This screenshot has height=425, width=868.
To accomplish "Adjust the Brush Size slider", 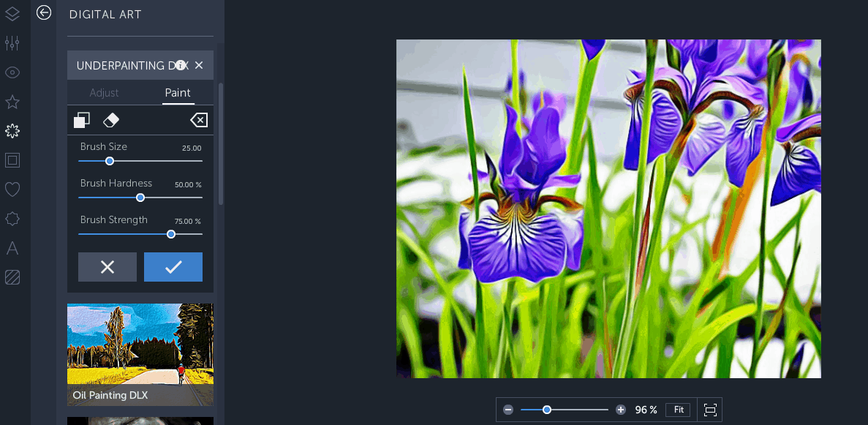I will click(140, 161).
